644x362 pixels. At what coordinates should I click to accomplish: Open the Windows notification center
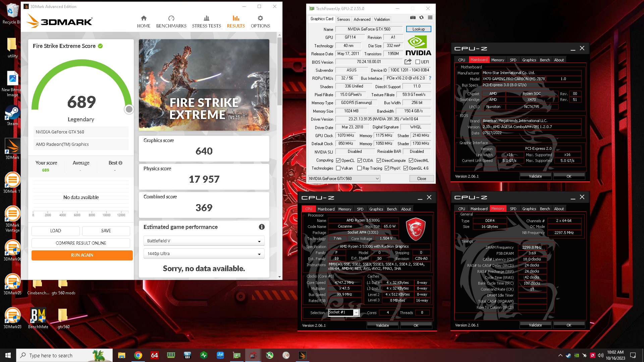(633, 355)
